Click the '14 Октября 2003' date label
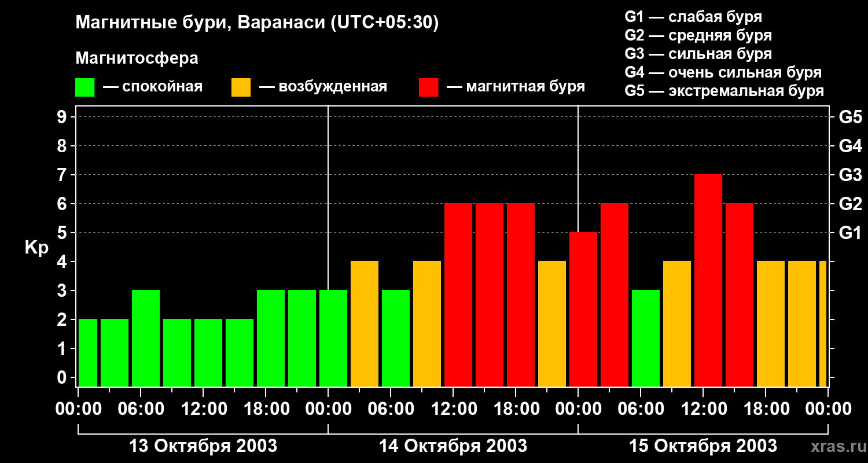Image resolution: width=868 pixels, height=463 pixels. point(453,446)
